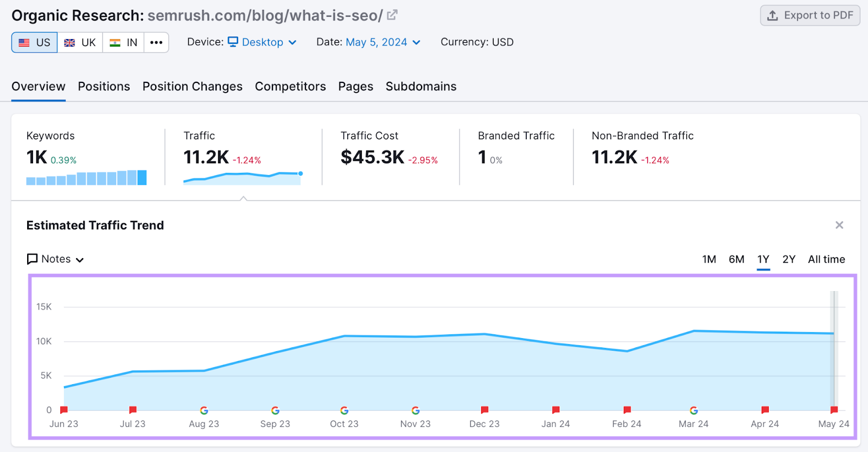The image size is (868, 452).
Task: Click the red note flag at Dec 23
Action: pyautogui.click(x=484, y=410)
